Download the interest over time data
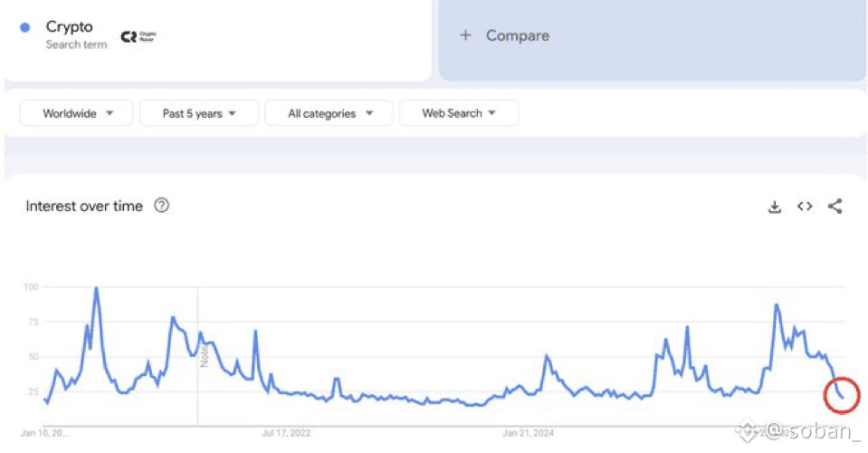This screenshot has height=453, width=868. 774,207
